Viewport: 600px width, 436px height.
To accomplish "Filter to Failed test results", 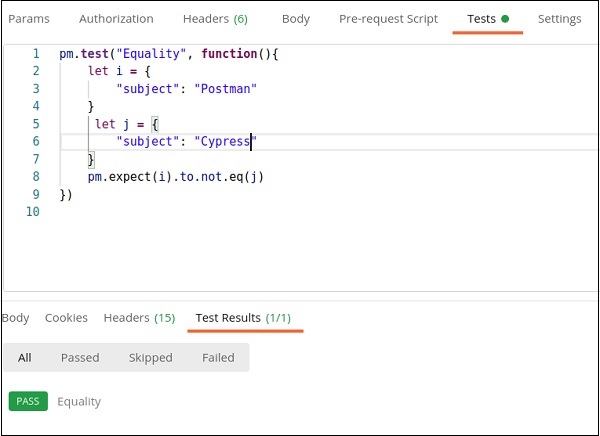I will pos(218,357).
